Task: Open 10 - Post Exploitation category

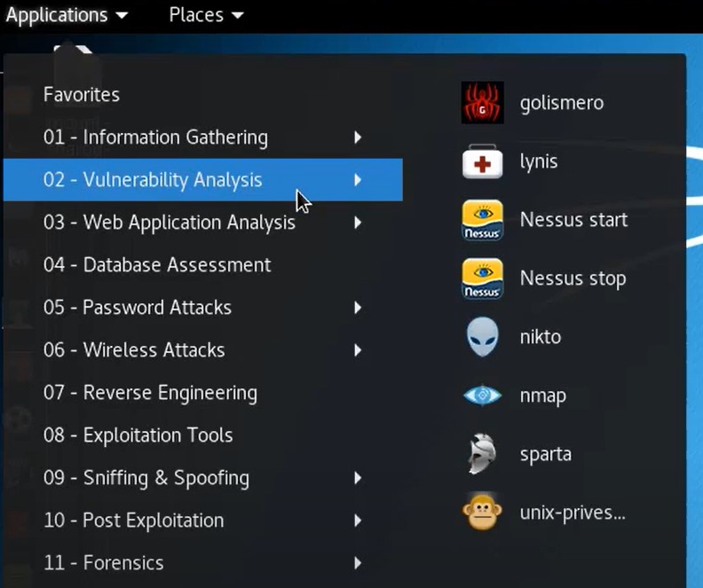Action: point(202,521)
